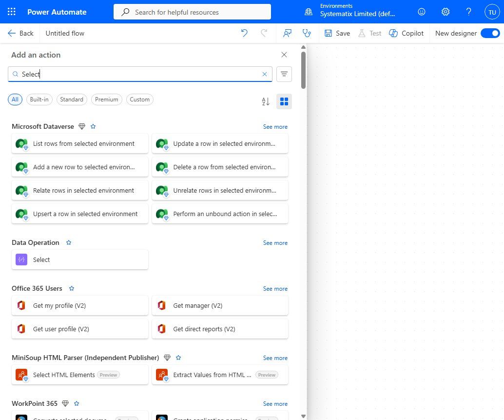Screen dimensions: 504x420
Task: Open the environment picker globe icon
Action: pos(308,12)
